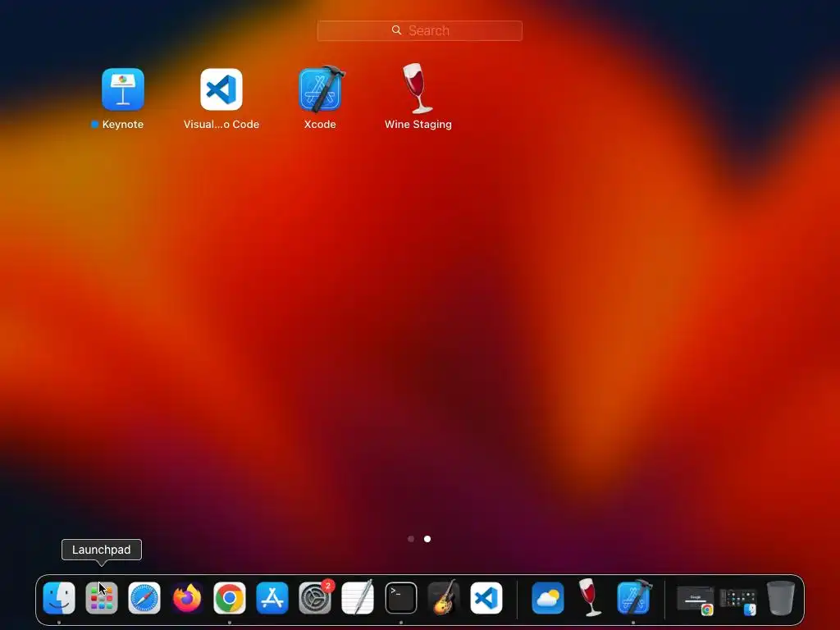840x630 pixels.
Task: Click the Wine Staging label text
Action: coord(418,125)
